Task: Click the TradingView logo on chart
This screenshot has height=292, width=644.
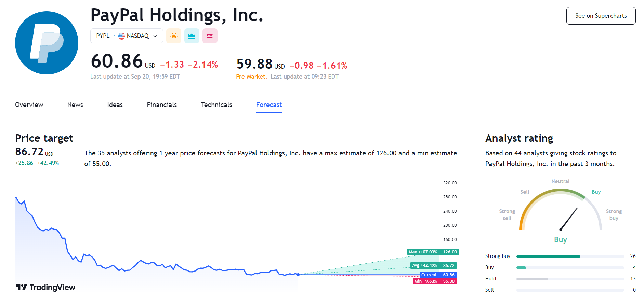Action: (45, 287)
